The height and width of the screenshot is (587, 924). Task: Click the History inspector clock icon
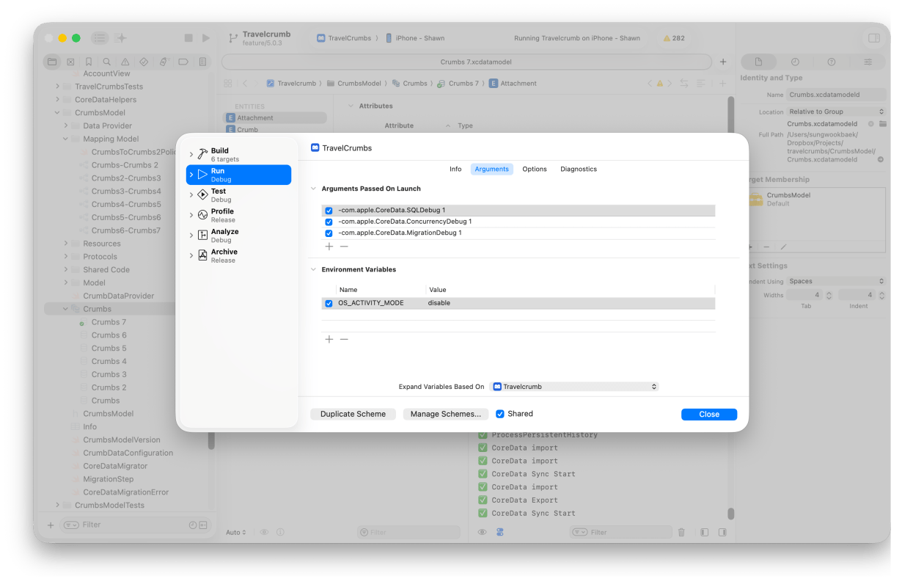795,62
